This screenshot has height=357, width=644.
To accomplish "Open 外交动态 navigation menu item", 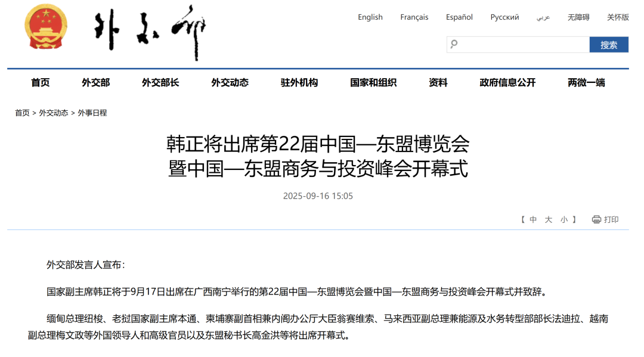I will (x=230, y=82).
